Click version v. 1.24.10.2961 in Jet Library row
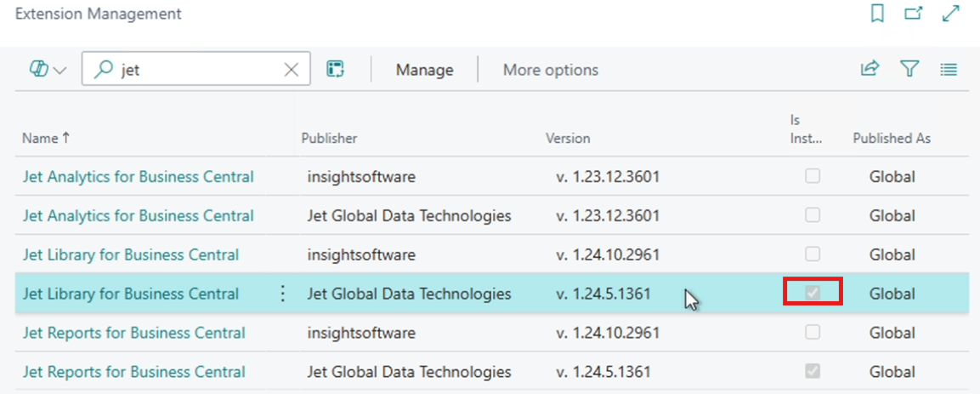 (x=608, y=254)
